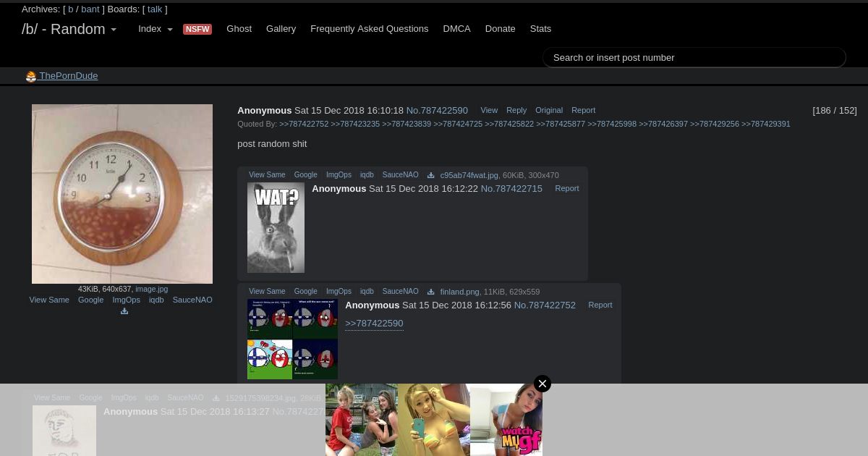Open post No.787422752 link
868x456 pixels.
click(545, 305)
